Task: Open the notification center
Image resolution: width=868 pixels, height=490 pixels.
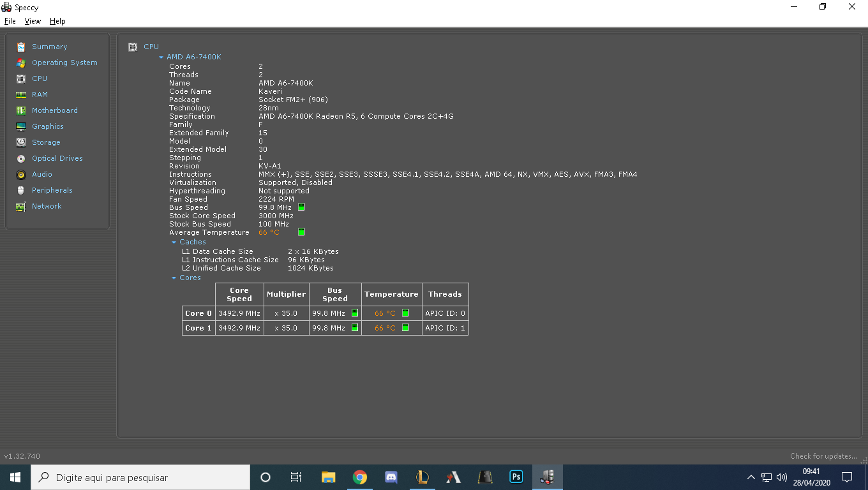Action: coord(847,477)
